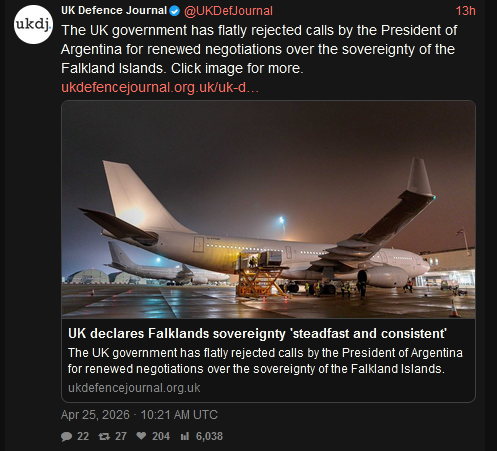Click the reply speech bubble icon
This screenshot has height=451, width=497.
(66, 436)
